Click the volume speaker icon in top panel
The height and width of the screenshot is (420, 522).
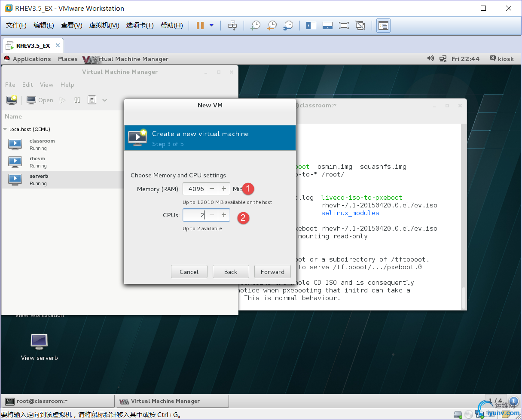[x=430, y=59]
